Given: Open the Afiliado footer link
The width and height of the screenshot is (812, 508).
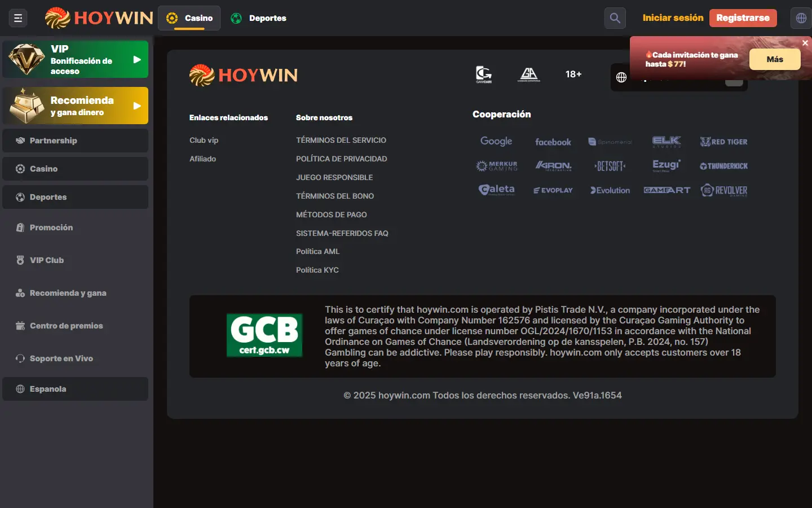Looking at the screenshot, I should click(202, 159).
